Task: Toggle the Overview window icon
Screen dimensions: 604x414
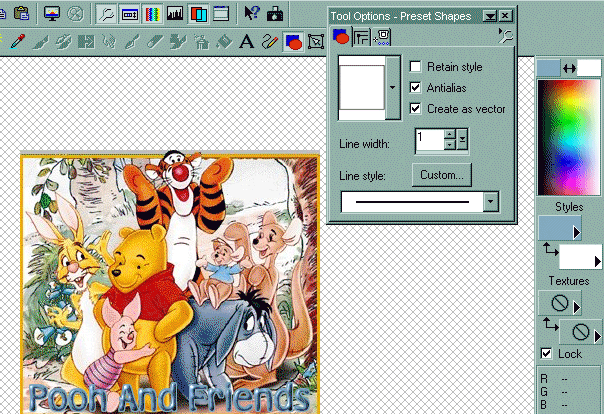Action: pyautogui.click(x=221, y=14)
